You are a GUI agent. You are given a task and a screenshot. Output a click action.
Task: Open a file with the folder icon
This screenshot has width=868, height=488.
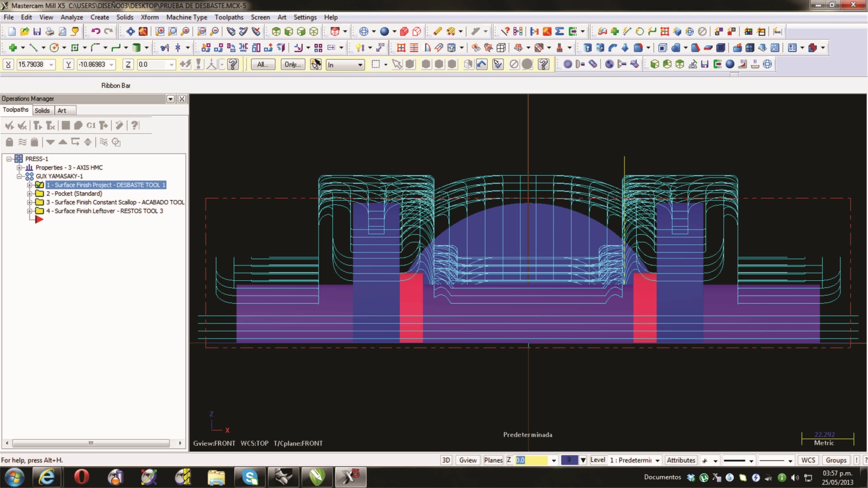24,31
